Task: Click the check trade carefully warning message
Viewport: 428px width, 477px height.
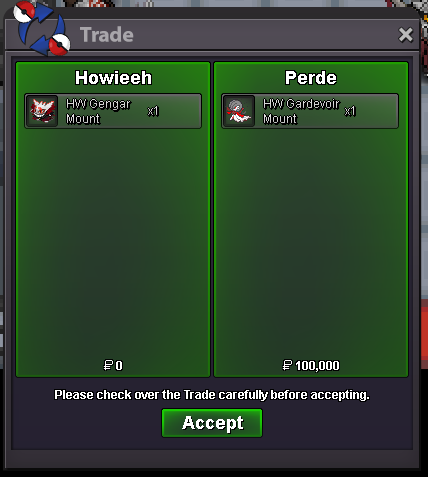Action: pos(212,395)
